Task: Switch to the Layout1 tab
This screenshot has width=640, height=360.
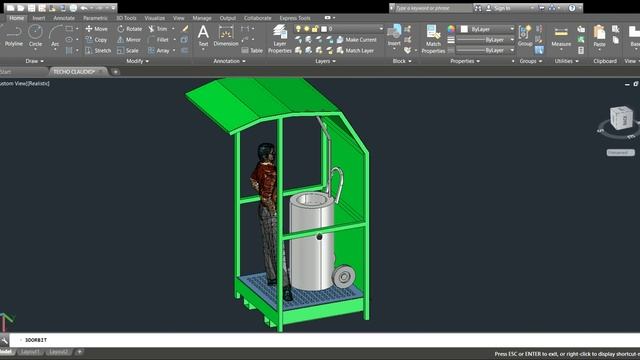Action: click(x=30, y=352)
